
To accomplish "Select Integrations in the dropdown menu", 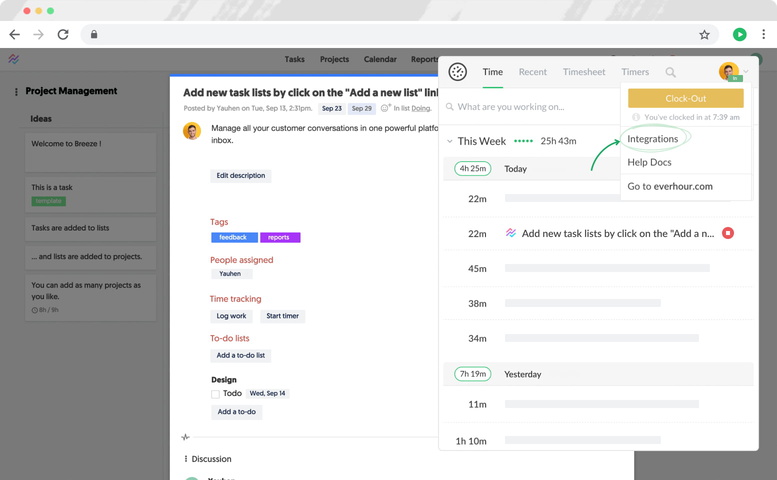I will tap(653, 139).
